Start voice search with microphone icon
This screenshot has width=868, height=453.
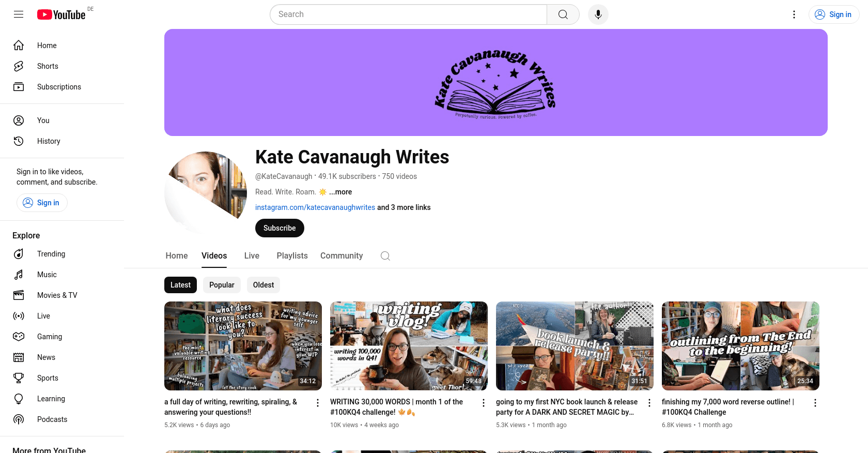click(x=598, y=14)
